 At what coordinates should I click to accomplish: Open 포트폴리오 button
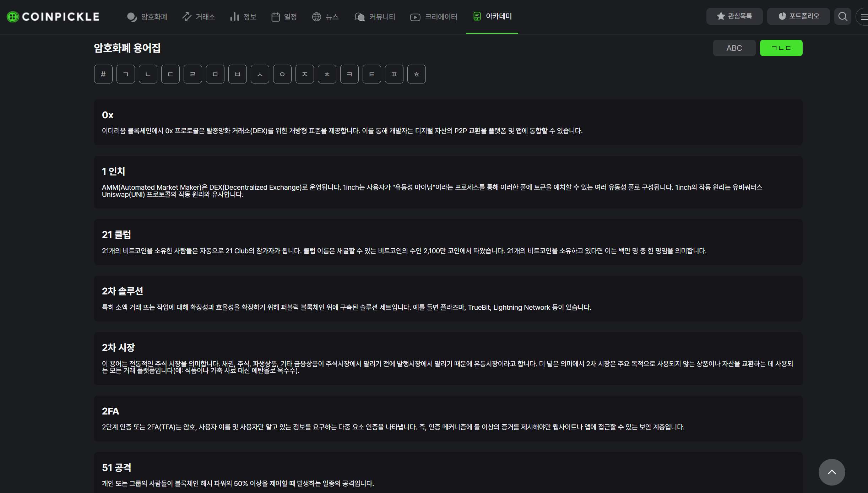pyautogui.click(x=798, y=16)
